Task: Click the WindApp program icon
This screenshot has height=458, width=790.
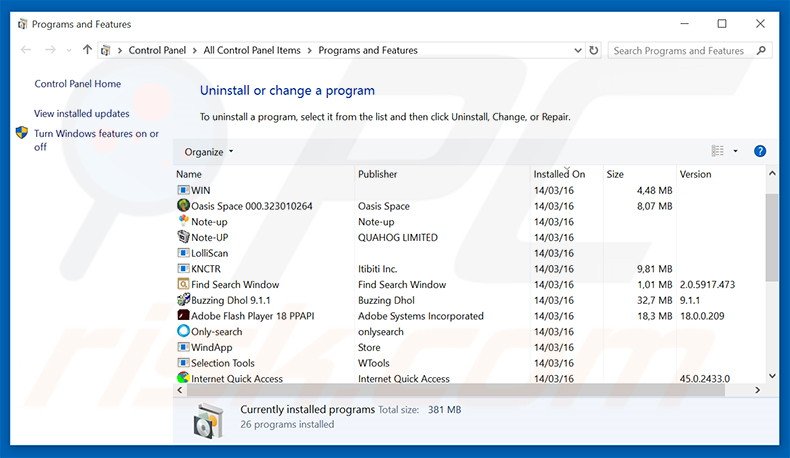Action: 183,347
